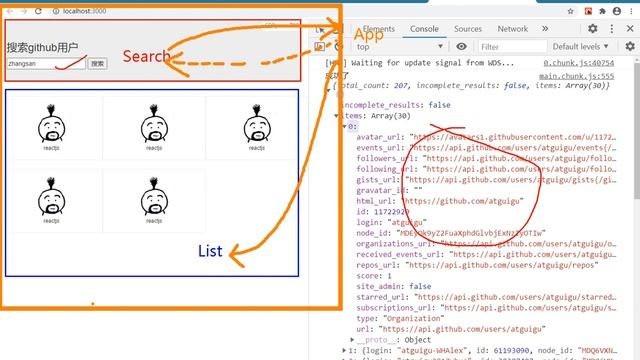The width and height of the screenshot is (640, 360).
Task: Click the 搜索 button
Action: click(x=98, y=64)
